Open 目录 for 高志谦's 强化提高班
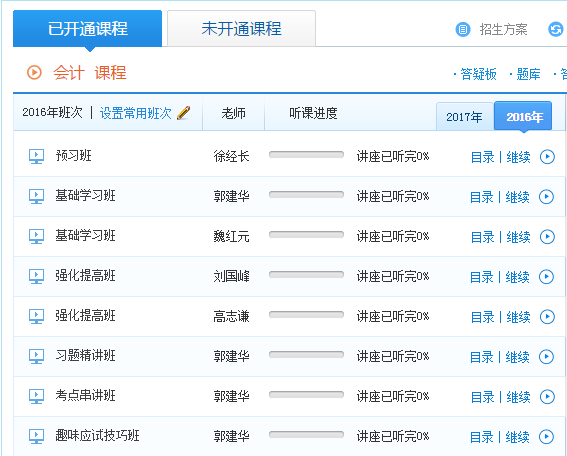 point(482,317)
